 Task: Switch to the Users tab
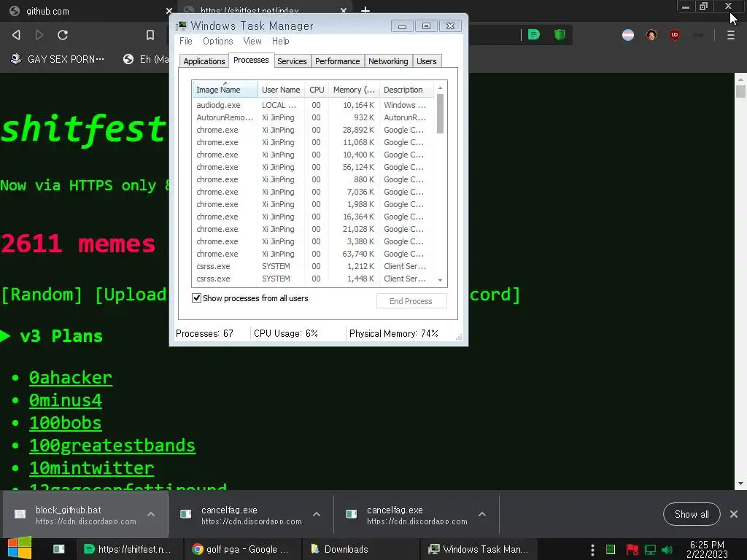pos(426,61)
